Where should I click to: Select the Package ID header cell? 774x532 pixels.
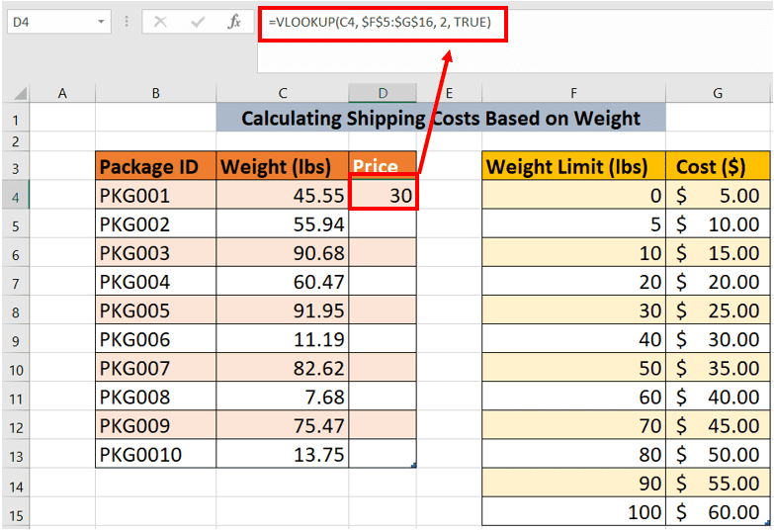point(155,167)
